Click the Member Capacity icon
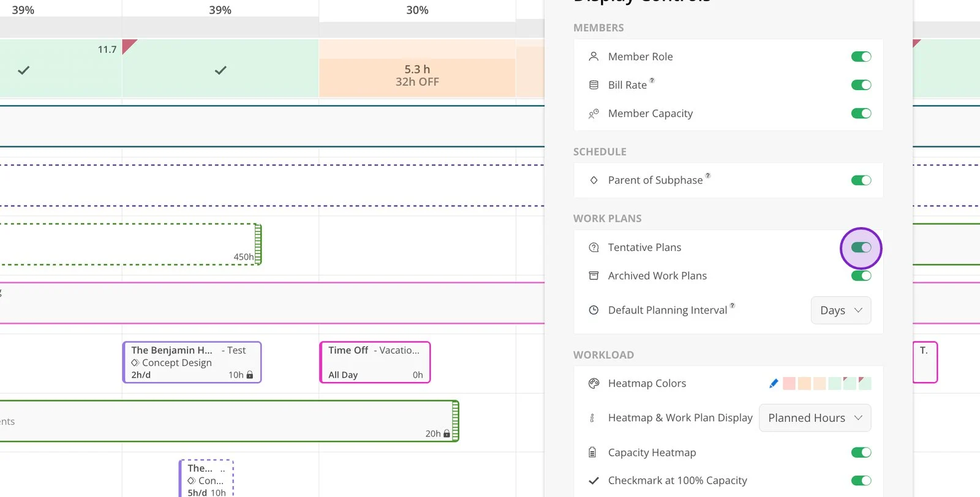980x497 pixels. 594,113
